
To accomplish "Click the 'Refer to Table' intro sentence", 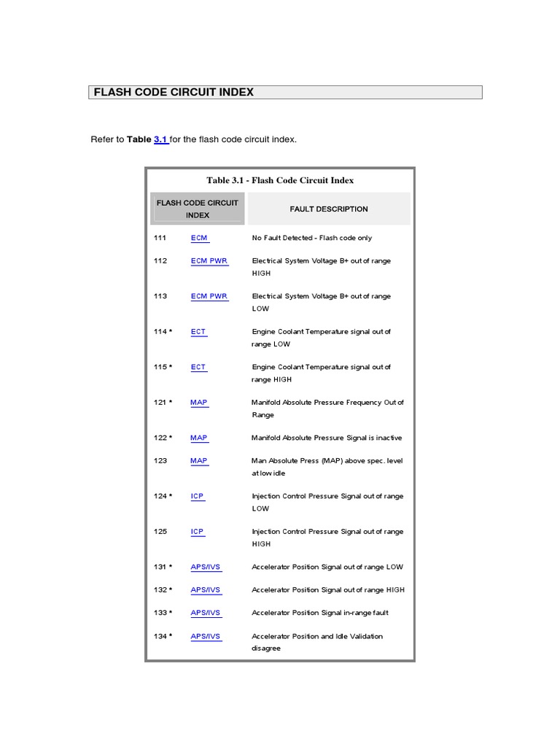I will [x=194, y=139].
